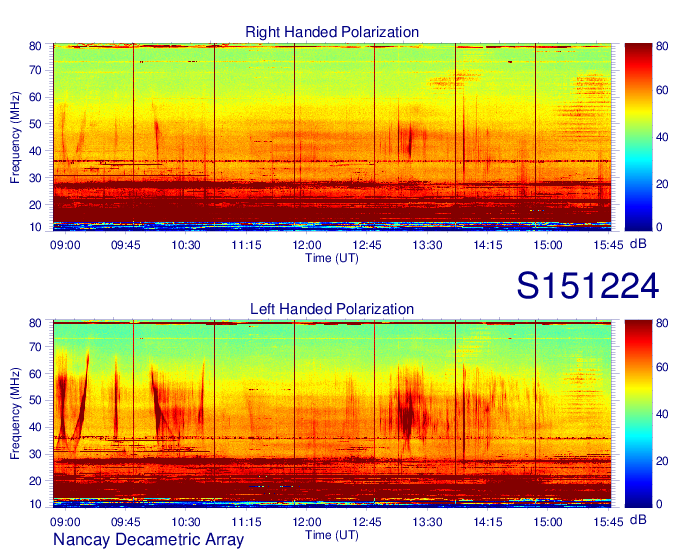Image resolution: width=680 pixels, height=552 pixels.
Task: Click the Frequency (MHz) axis label of Right Handed plot
Action: click(15, 137)
